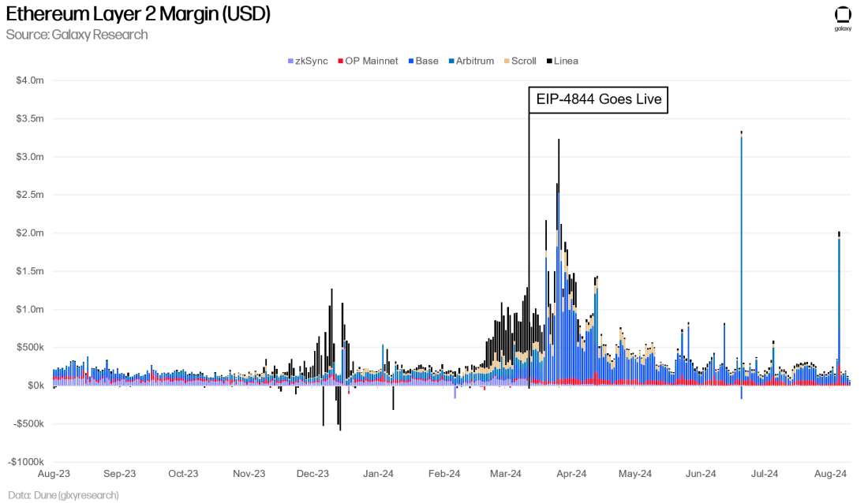This screenshot has height=503, width=868.
Task: Select the Scroll legend label
Action: [524, 61]
